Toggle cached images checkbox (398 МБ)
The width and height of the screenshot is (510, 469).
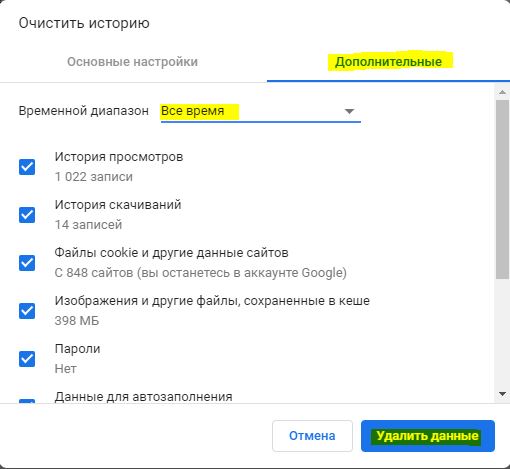click(x=27, y=311)
